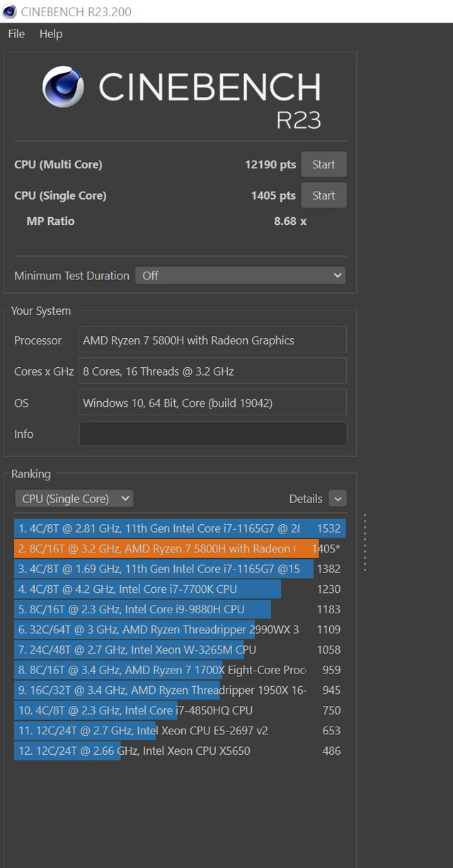Viewport: 453px width, 868px height.
Task: Start the CPU Multi Core test
Action: click(323, 165)
